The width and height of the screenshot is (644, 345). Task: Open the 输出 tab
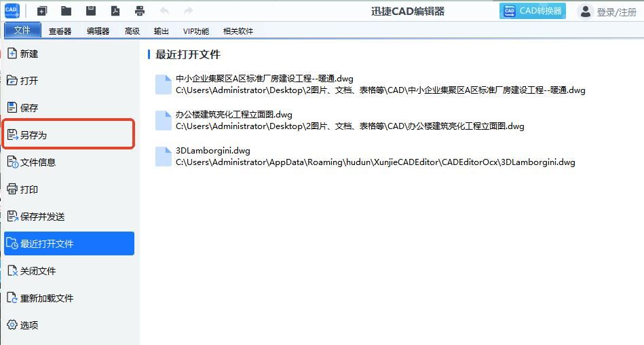point(161,31)
